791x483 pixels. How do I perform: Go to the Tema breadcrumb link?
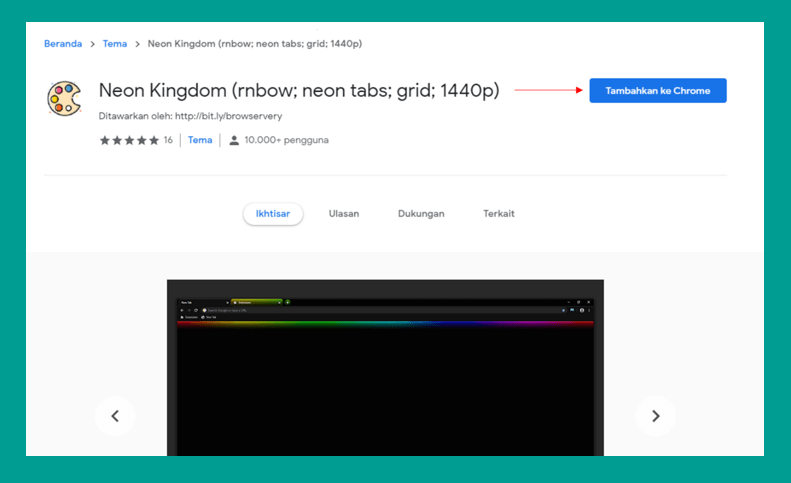115,43
